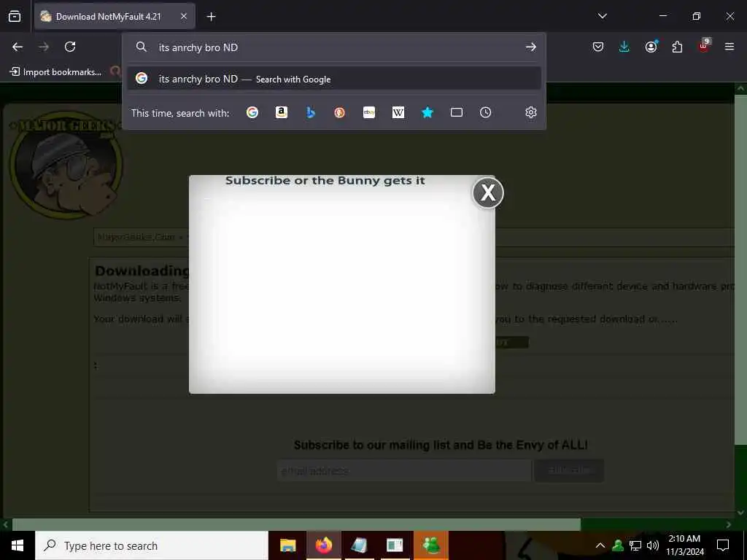
Task: Open a new browser tab
Action: point(211,17)
